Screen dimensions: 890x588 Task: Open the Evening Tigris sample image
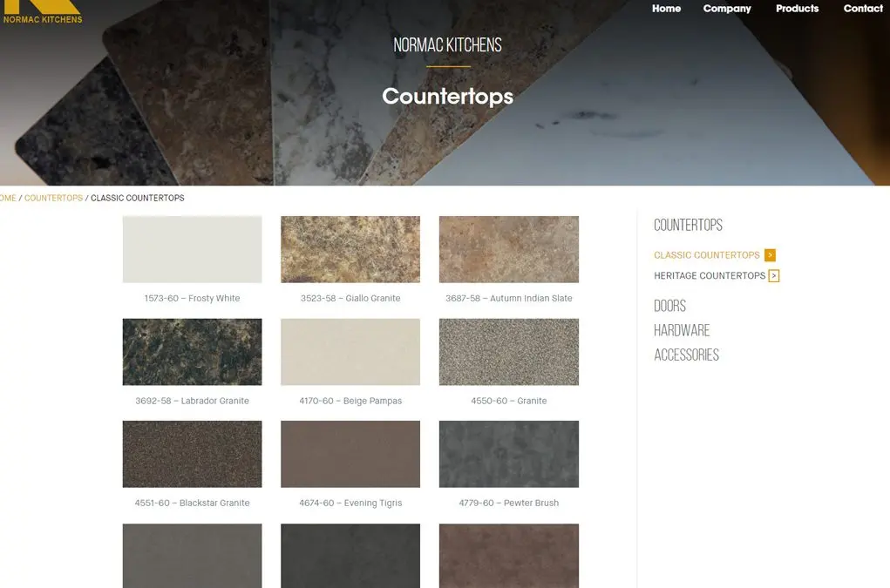tap(350, 454)
